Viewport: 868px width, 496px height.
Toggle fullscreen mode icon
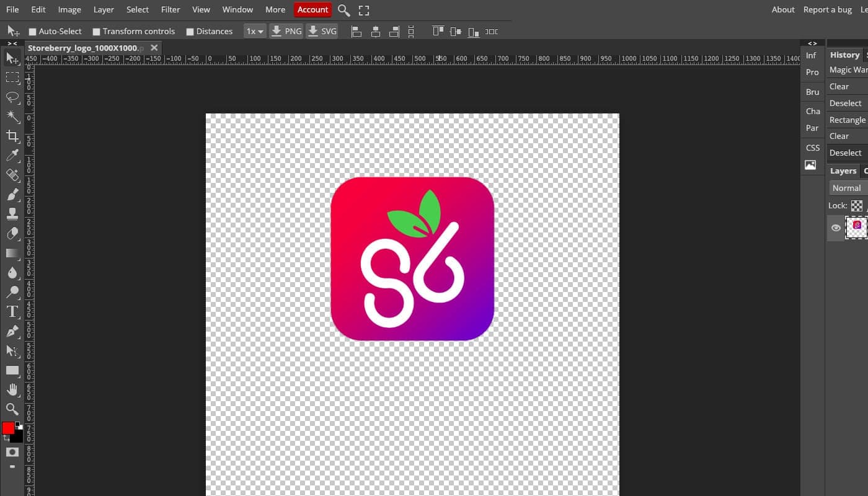[x=364, y=10]
